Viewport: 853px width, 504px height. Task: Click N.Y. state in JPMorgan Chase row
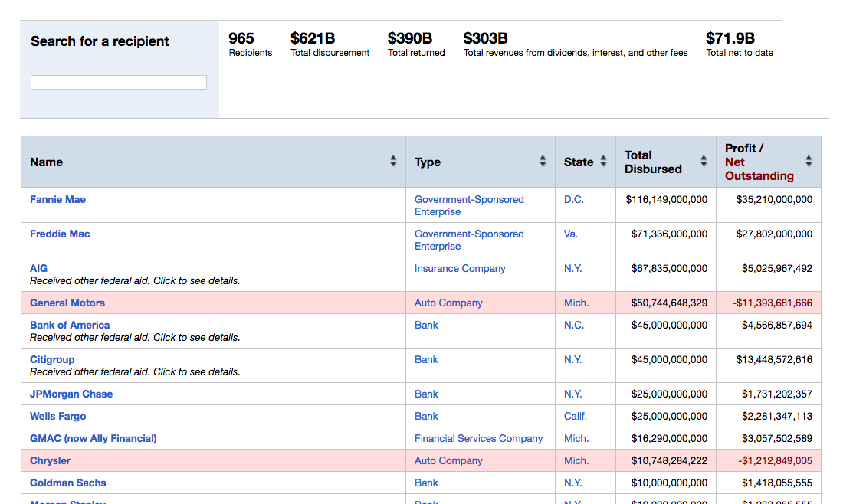[572, 394]
